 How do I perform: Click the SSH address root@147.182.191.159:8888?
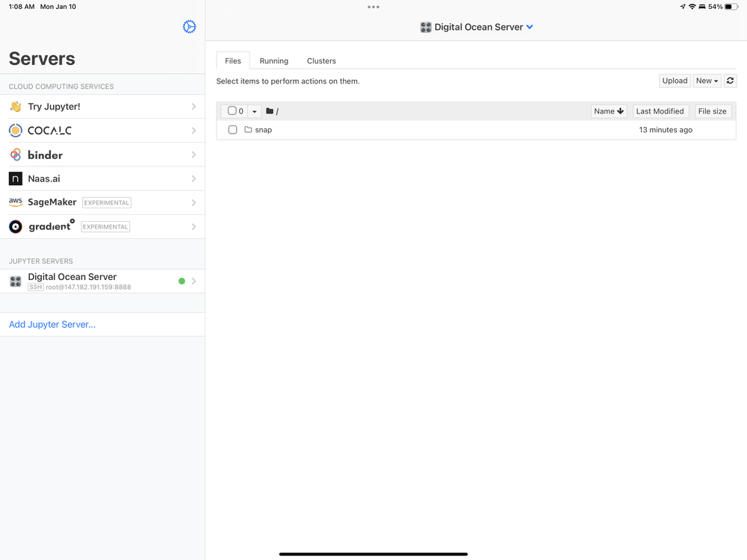(88, 287)
